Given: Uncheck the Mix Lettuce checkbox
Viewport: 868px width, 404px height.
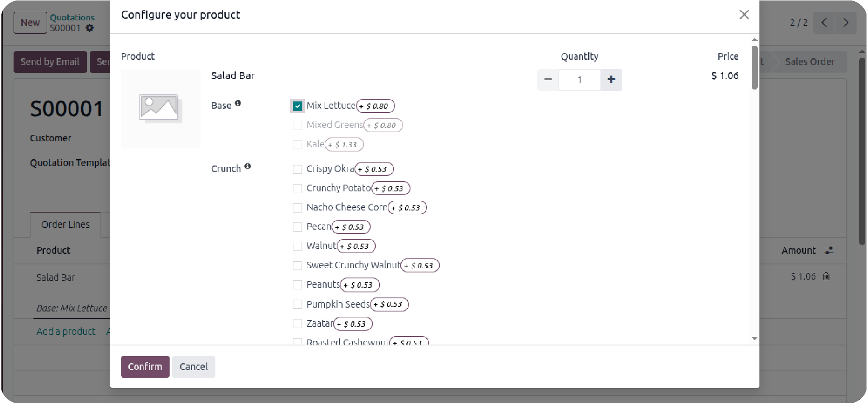Looking at the screenshot, I should tap(298, 106).
